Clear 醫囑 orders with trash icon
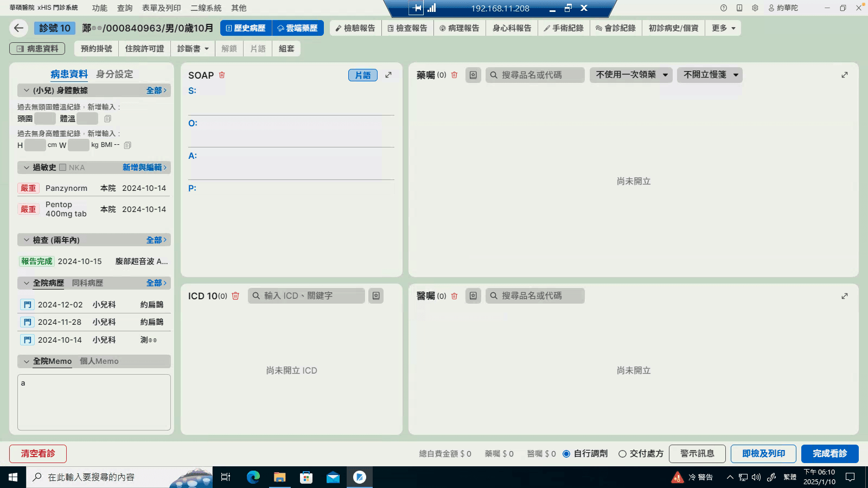Screen dimensions: 868x488 [455, 296]
